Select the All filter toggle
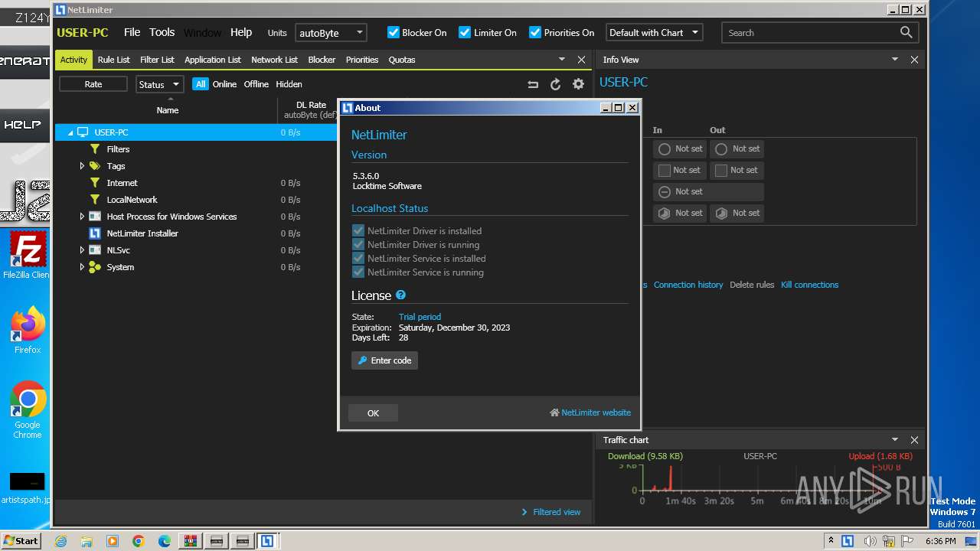980x551 pixels. tap(201, 84)
